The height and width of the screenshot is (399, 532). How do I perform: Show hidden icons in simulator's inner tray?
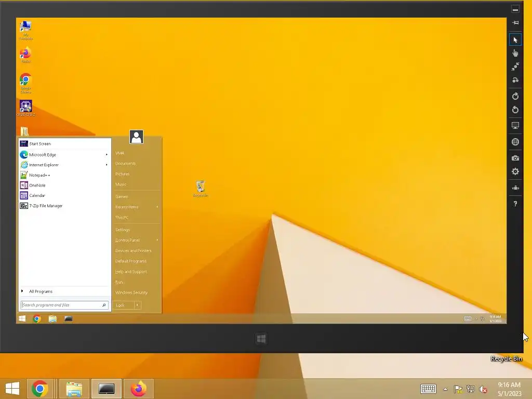click(x=476, y=318)
